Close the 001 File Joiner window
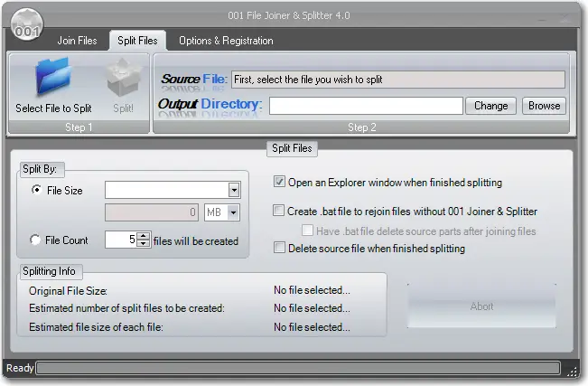 tap(565, 18)
